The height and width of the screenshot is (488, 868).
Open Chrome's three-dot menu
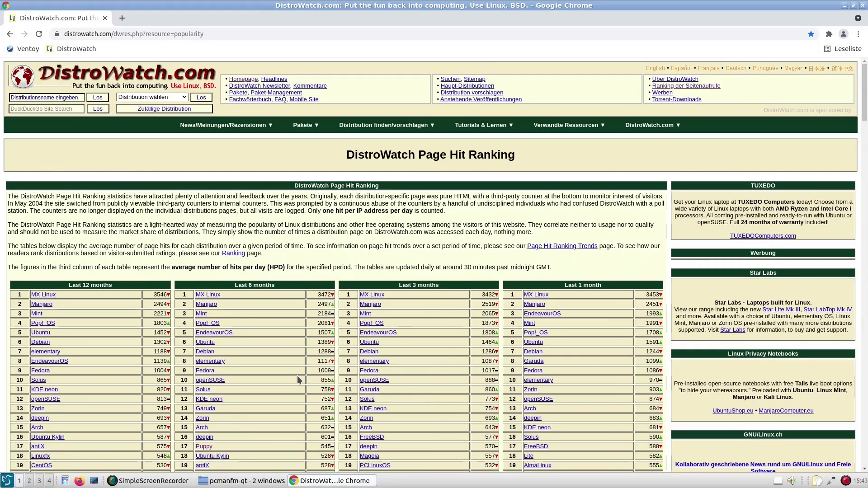pyautogui.click(x=858, y=34)
